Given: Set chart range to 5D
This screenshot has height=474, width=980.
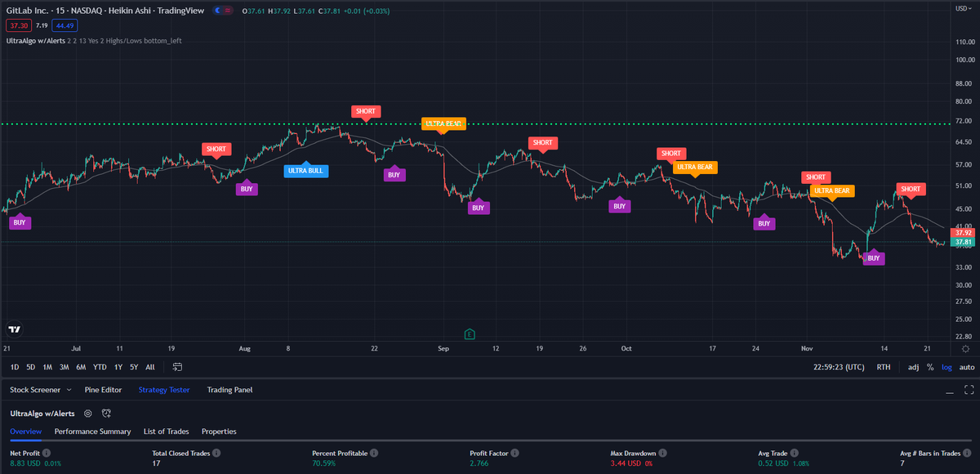Looking at the screenshot, I should point(31,367).
